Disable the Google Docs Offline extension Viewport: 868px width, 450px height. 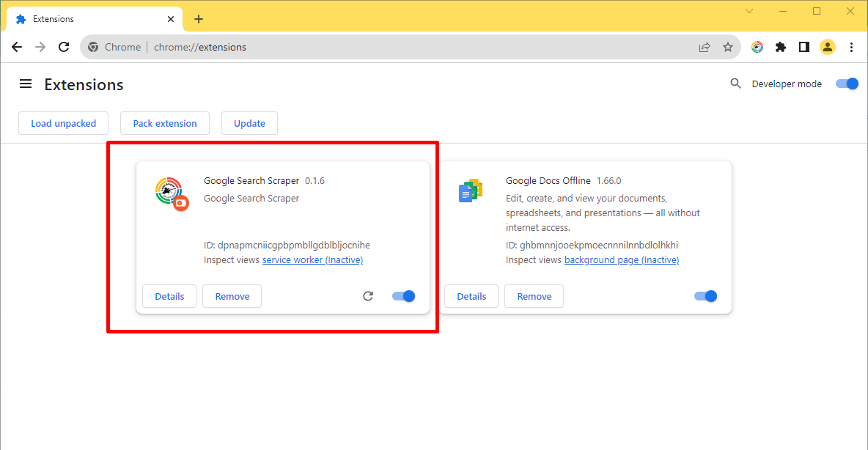point(705,296)
